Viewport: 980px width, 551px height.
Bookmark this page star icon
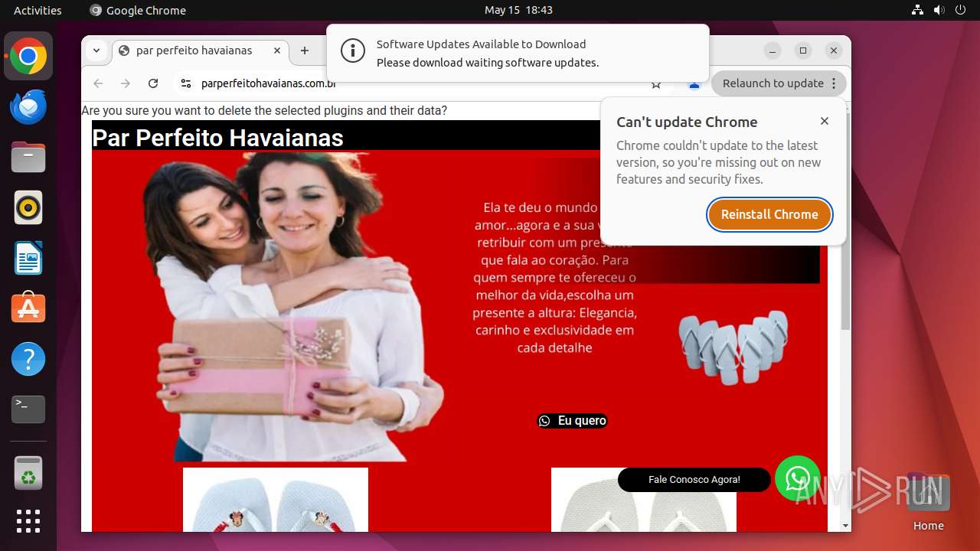point(656,84)
